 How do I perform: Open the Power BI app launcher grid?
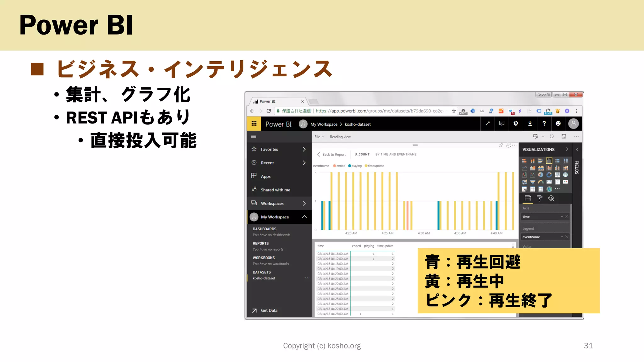tap(254, 124)
